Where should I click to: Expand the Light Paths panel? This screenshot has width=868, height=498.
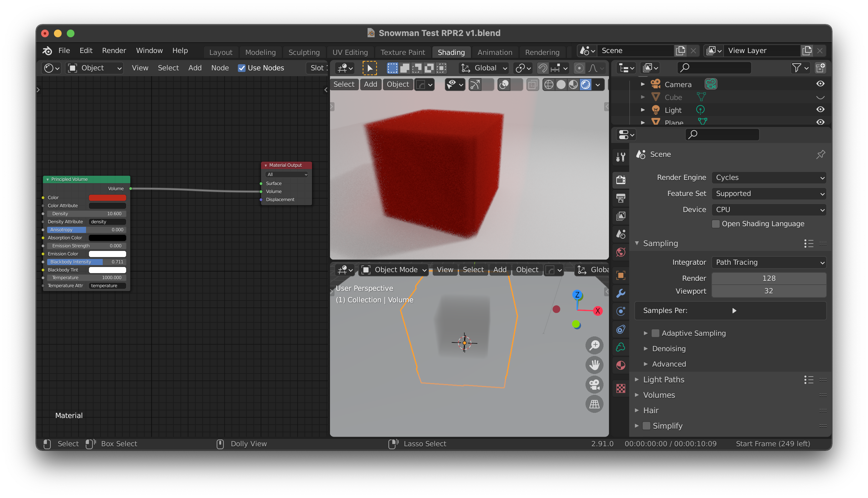pyautogui.click(x=663, y=379)
